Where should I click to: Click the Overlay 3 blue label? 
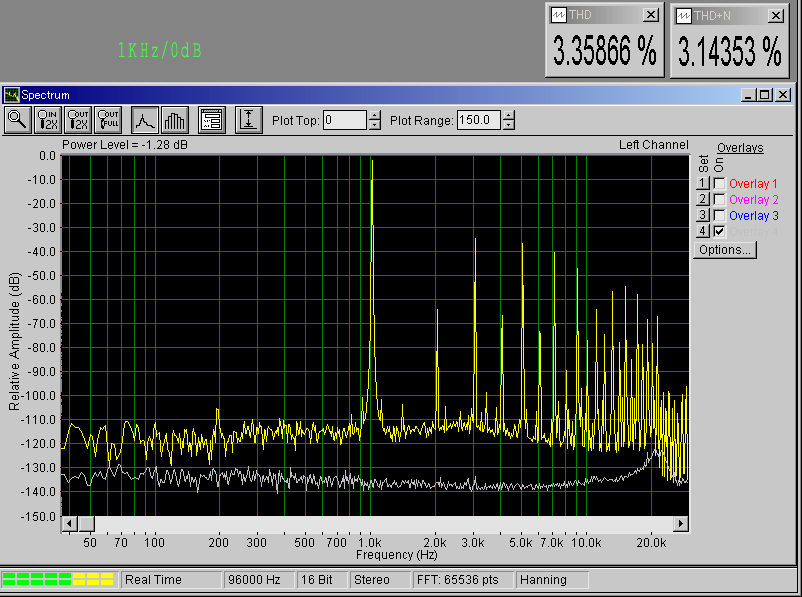(753, 216)
